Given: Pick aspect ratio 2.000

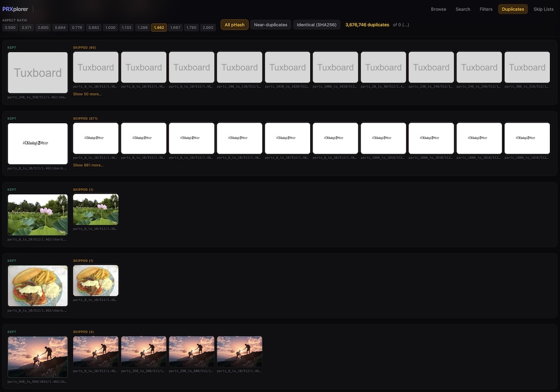Looking at the screenshot, I should (208, 27).
